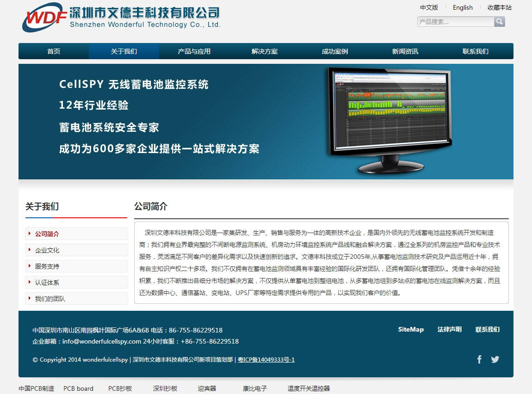The width and height of the screenshot is (532, 394).
Task: Open the 法律声明 footer link
Action: click(x=450, y=329)
